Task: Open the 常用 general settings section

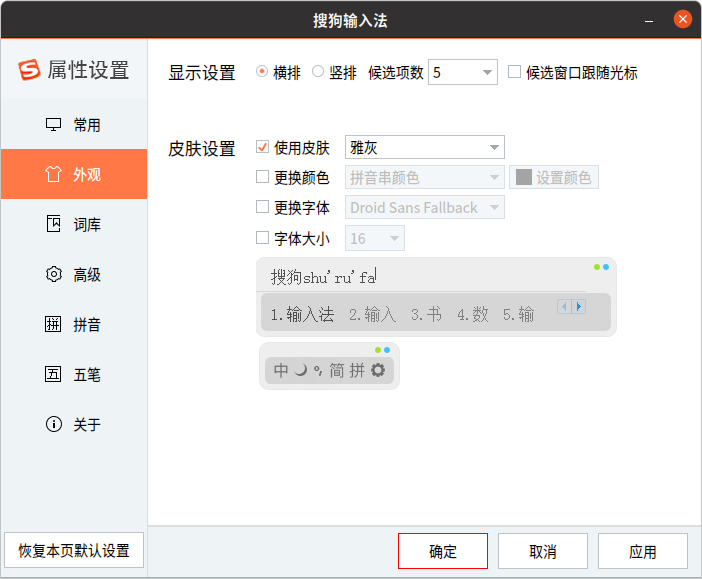Action: [74, 125]
